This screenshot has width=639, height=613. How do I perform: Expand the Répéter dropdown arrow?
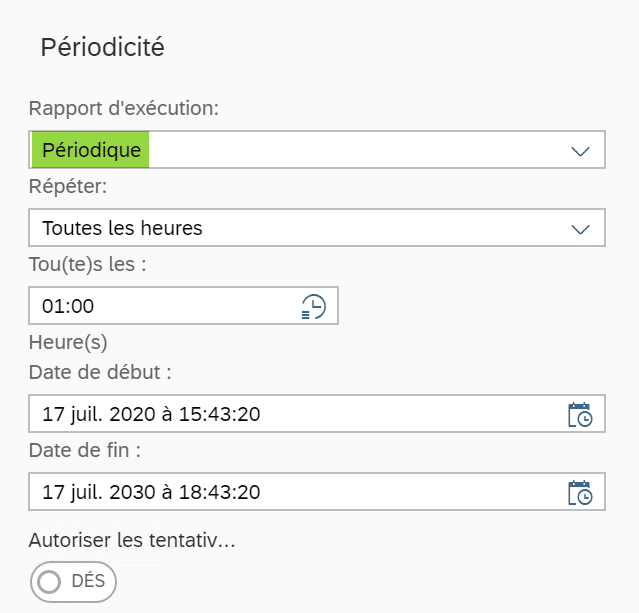point(580,229)
